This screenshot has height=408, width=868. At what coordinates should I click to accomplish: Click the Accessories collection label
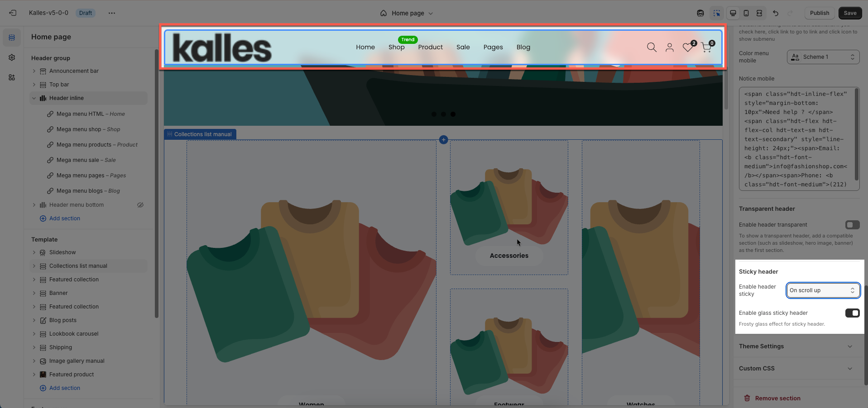point(509,256)
